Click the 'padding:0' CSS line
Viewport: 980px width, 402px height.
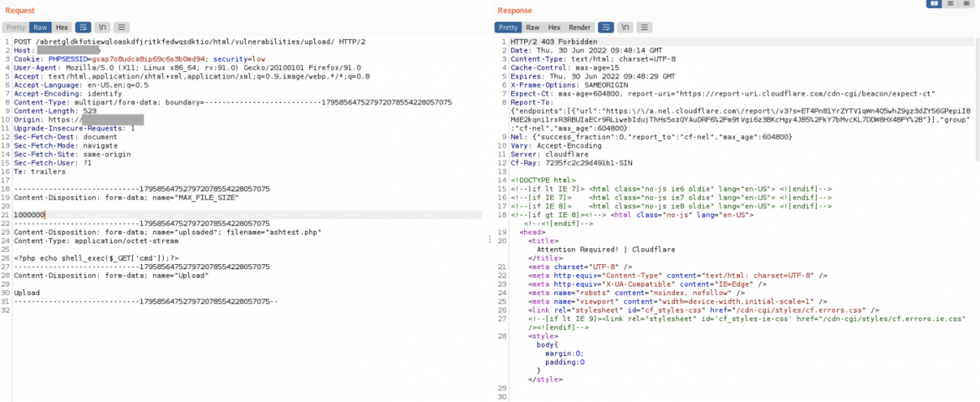pyautogui.click(x=565, y=361)
